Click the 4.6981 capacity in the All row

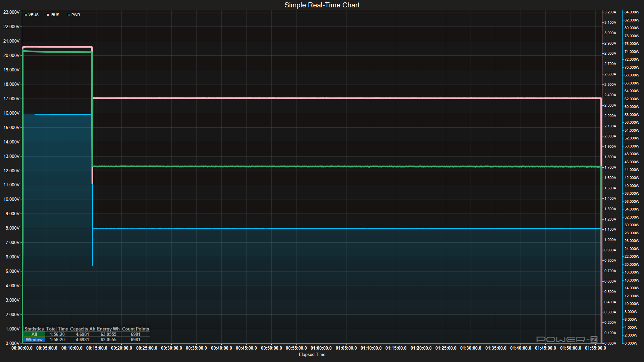coord(83,334)
